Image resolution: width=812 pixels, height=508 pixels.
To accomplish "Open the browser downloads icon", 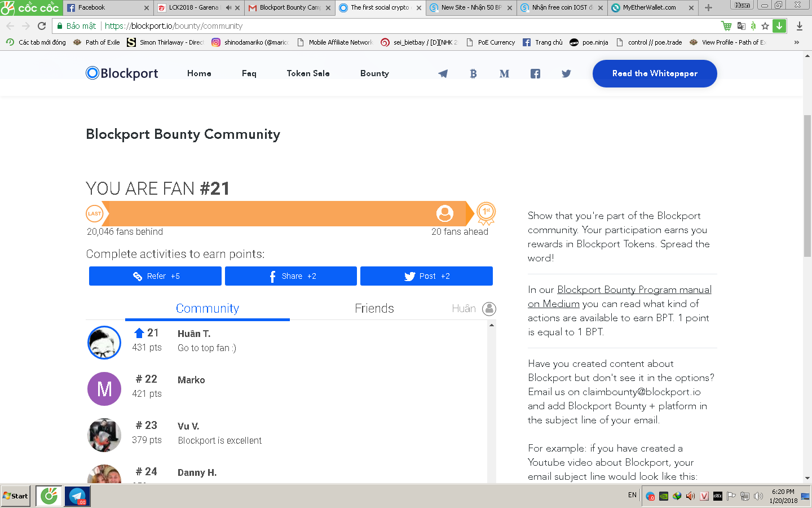I will point(800,26).
